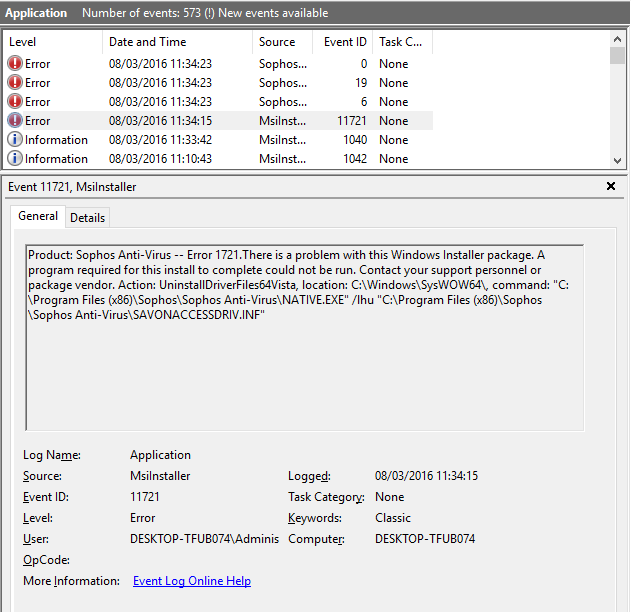Image resolution: width=631 pixels, height=612 pixels.
Task: Click the Level value Error in details
Action: (x=142, y=517)
